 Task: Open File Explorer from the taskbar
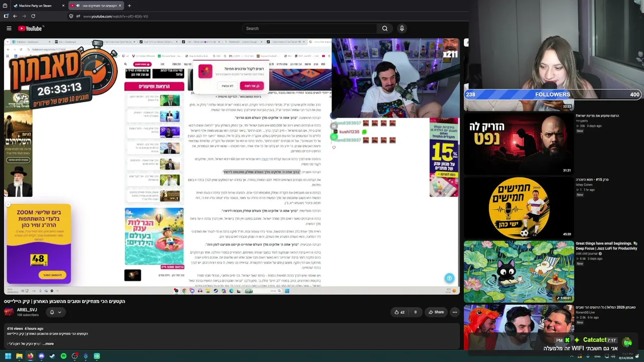[x=19, y=356]
